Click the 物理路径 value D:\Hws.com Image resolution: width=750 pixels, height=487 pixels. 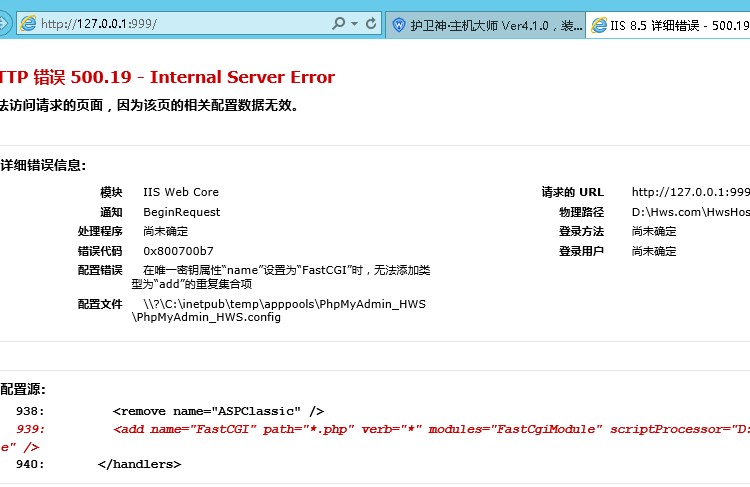[x=690, y=212]
